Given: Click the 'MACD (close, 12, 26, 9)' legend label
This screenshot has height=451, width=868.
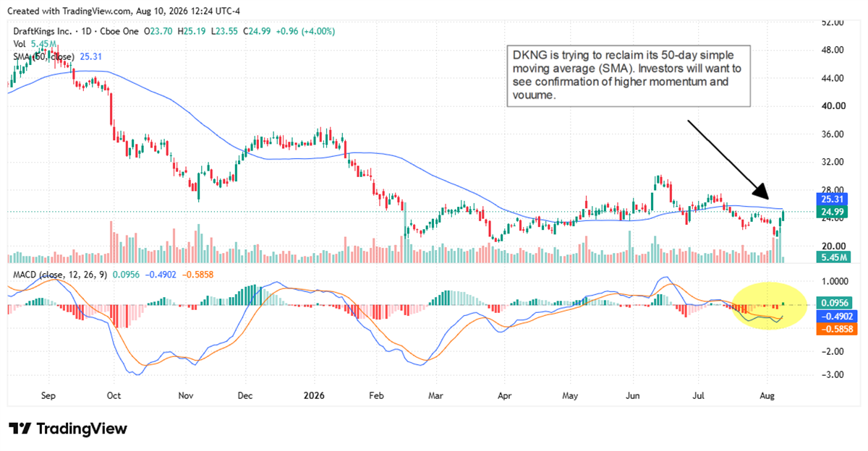Looking at the screenshot, I should 59,275.
